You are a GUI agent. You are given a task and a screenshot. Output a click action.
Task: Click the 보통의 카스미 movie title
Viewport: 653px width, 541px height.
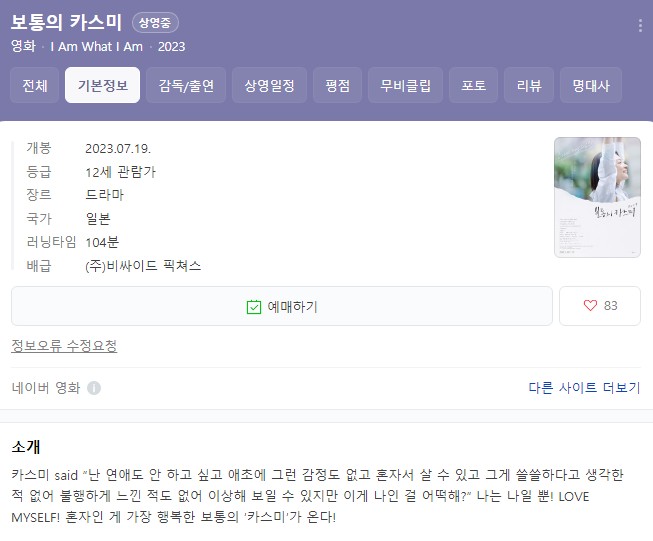click(66, 22)
